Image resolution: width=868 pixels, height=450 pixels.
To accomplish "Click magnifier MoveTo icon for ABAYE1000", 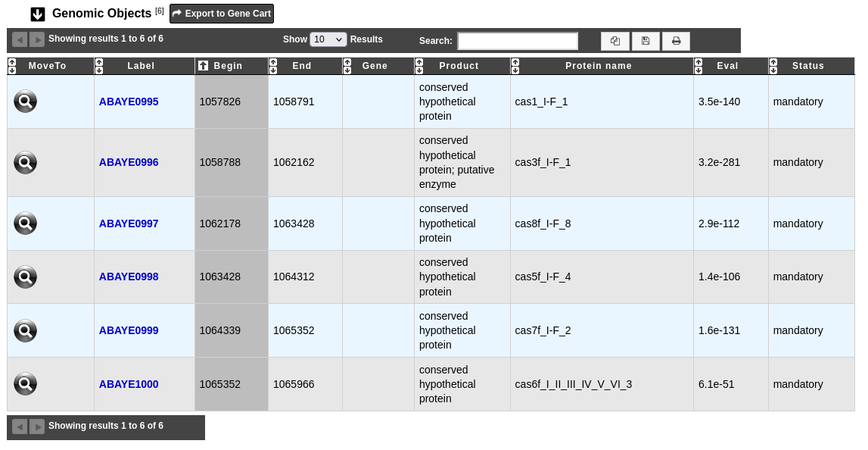I will tap(26, 383).
